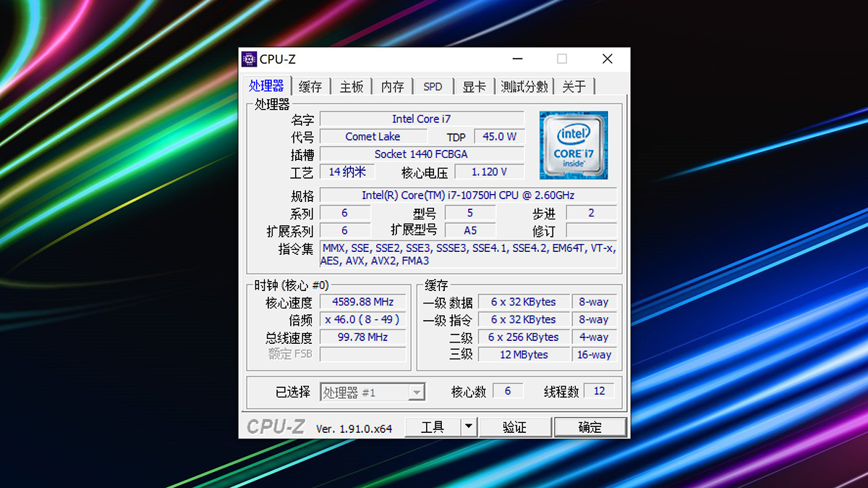Click the 核心数 value 6
Viewport: 868px width, 488px height.
[508, 391]
